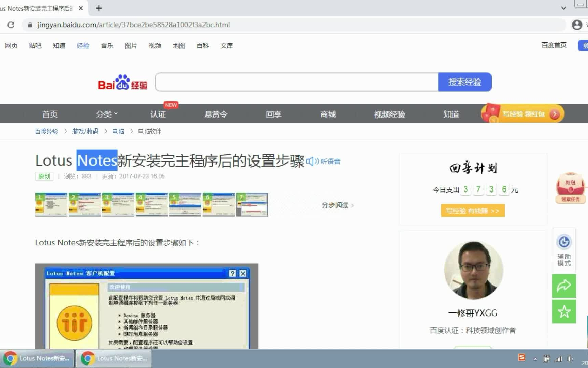Open the 百科 top navigation link
The image size is (588, 368).
pos(202,45)
